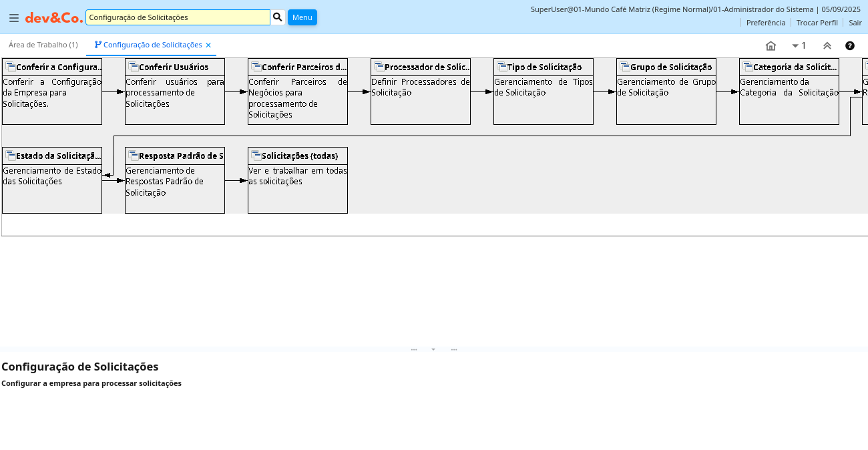Viewport: 868px width, 450px height.
Task: Open Solicitações (todas) node icon
Action: (256, 156)
